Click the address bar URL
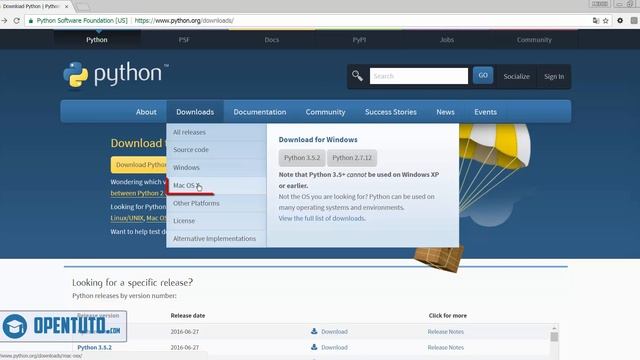This screenshot has height=360, width=640. [184, 20]
